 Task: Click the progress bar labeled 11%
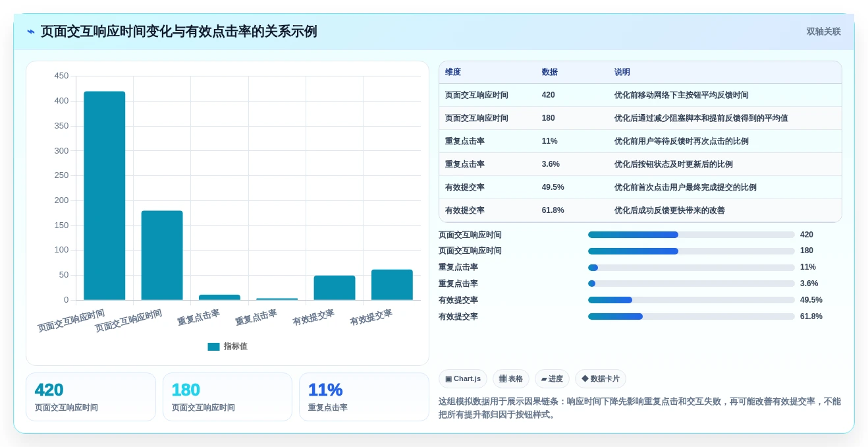coord(692,268)
